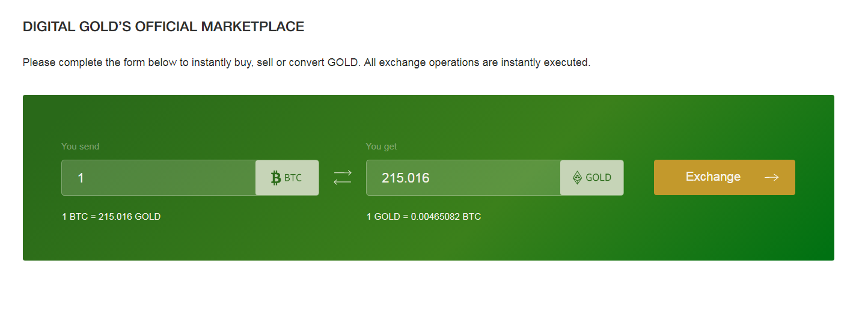The image size is (868, 311).
Task: Click the value 215.016 in the You get box
Action: point(406,178)
